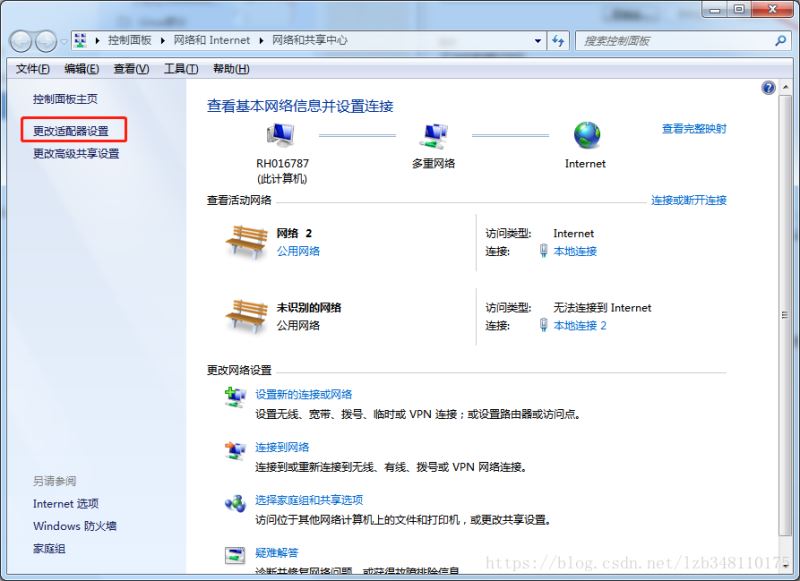Click the 查看完整映射 link
The height and width of the screenshot is (581, 800).
[694, 129]
